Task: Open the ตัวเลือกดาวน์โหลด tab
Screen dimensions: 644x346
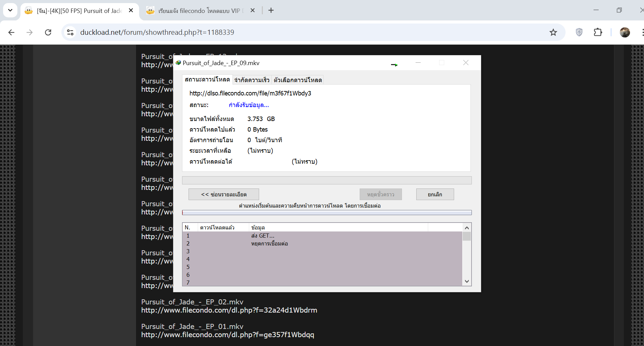Action: pos(298,80)
